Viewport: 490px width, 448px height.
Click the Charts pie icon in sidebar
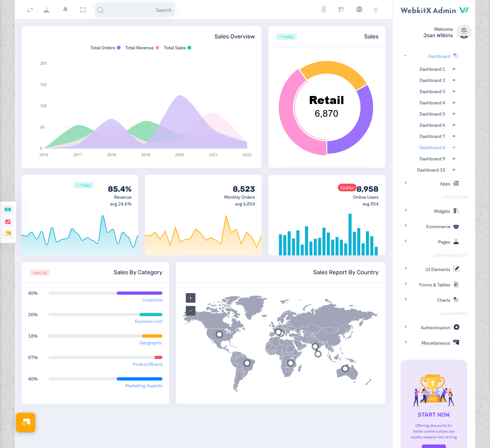point(456,300)
